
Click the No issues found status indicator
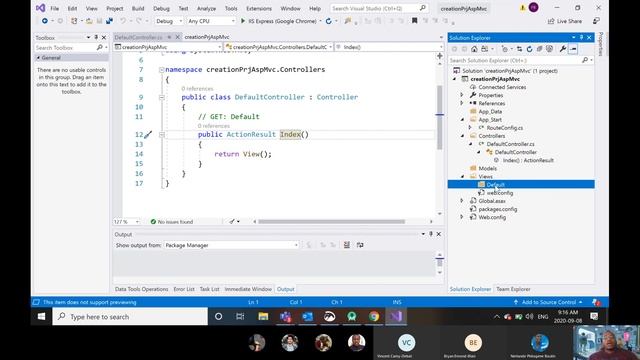click(171, 222)
